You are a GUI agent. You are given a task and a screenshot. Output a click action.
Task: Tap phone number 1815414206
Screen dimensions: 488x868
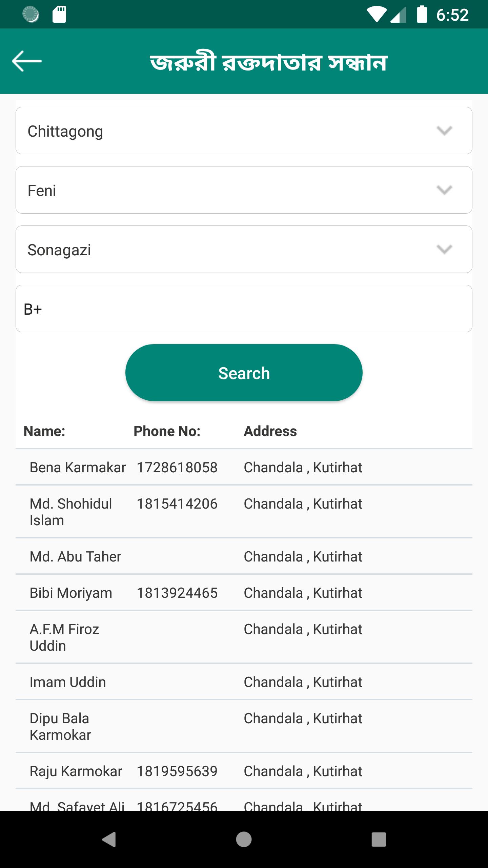coord(177,504)
